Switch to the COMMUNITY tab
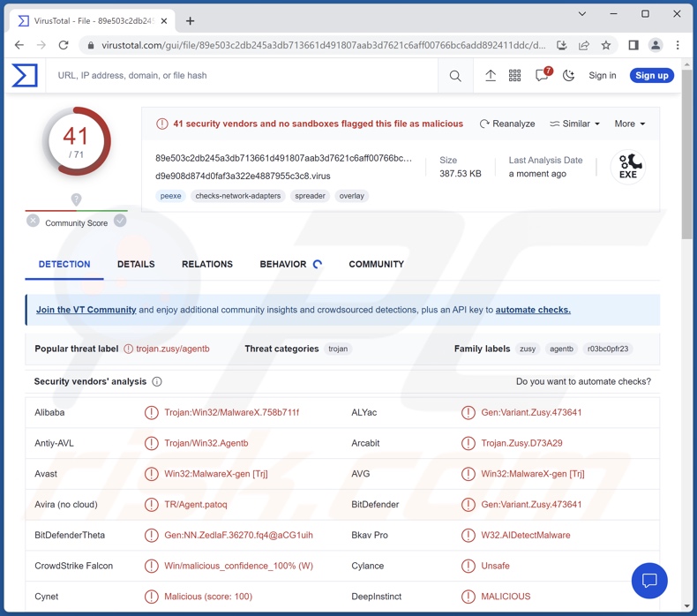The height and width of the screenshot is (616, 697). (376, 264)
